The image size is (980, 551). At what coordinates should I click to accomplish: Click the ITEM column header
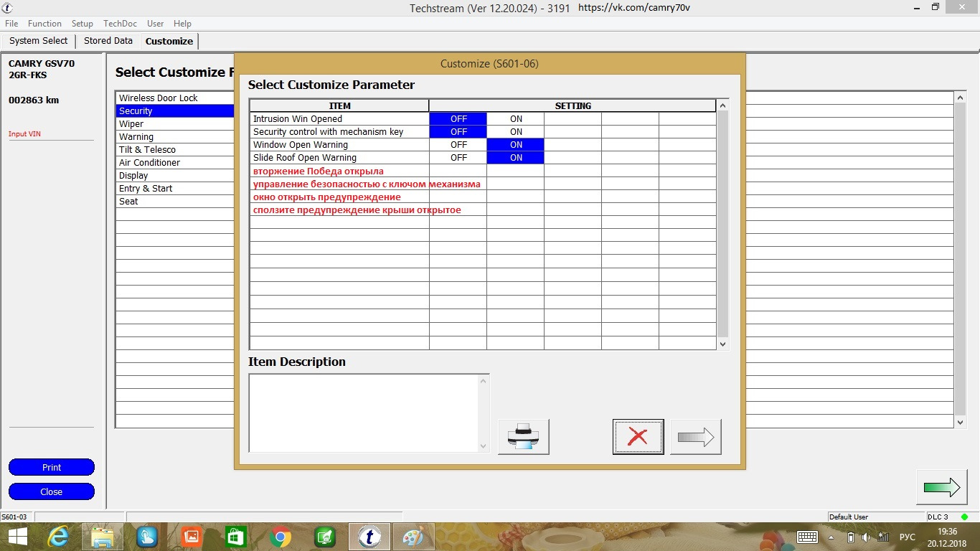click(339, 105)
